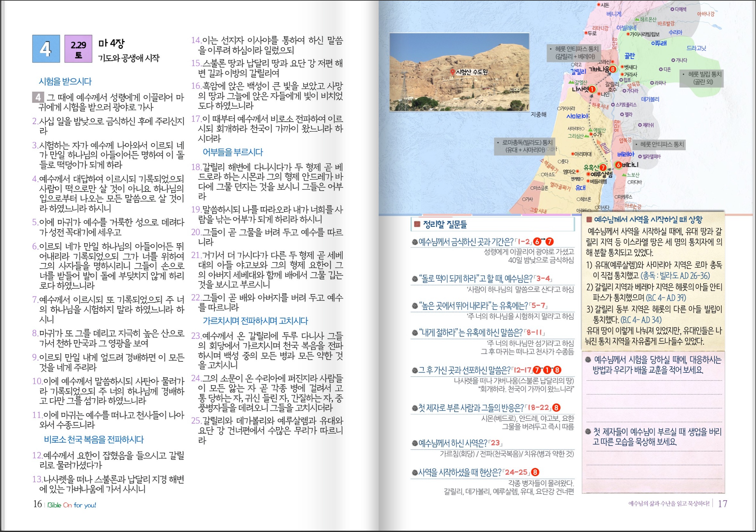756x532 pixels.
Task: Click the blue chapter number 4 box
Action: [46, 49]
